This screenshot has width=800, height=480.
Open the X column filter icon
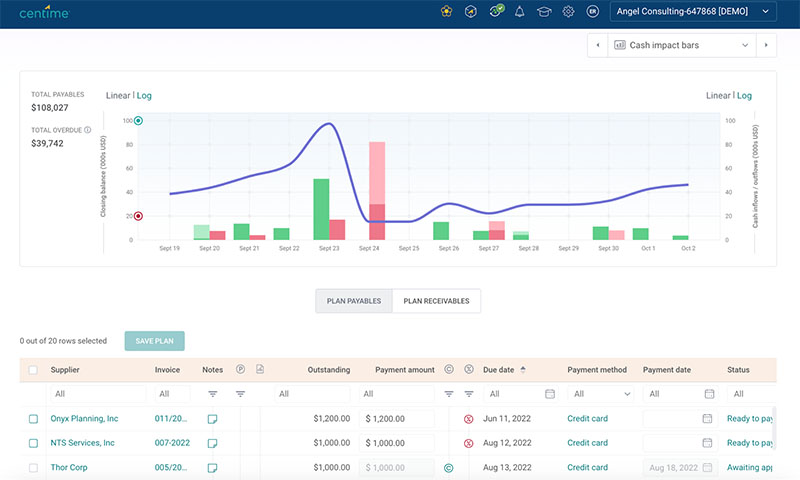[469, 394]
